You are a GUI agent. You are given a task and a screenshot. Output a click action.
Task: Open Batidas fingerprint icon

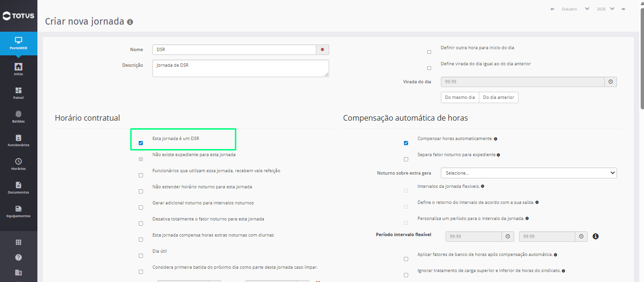pos(18,114)
